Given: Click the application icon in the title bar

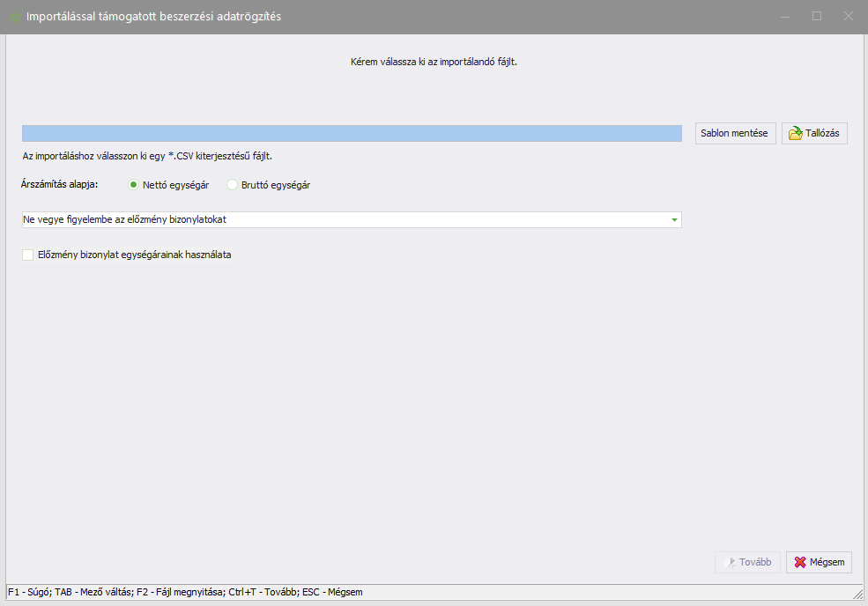Looking at the screenshot, I should coord(15,17).
